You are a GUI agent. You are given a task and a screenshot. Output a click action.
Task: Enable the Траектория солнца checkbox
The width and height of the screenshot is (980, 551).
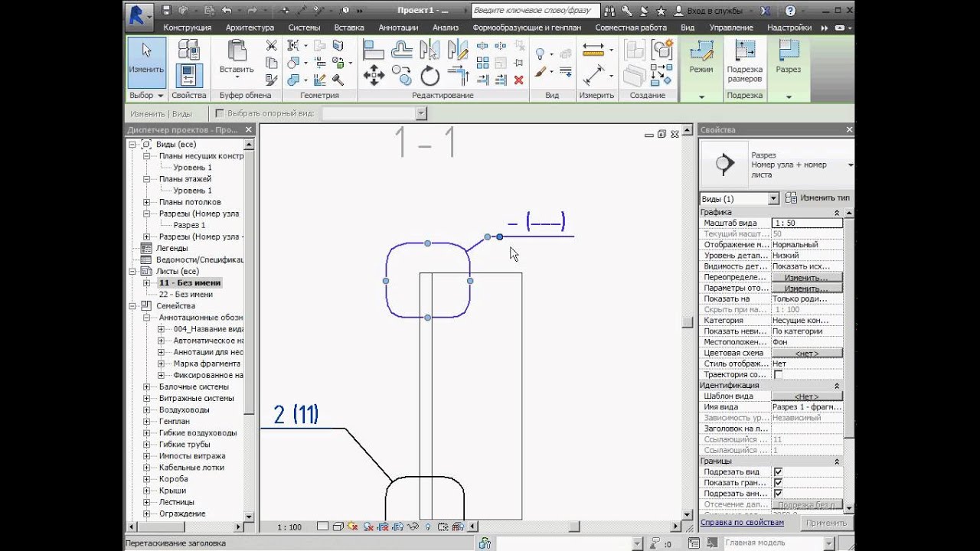(778, 374)
